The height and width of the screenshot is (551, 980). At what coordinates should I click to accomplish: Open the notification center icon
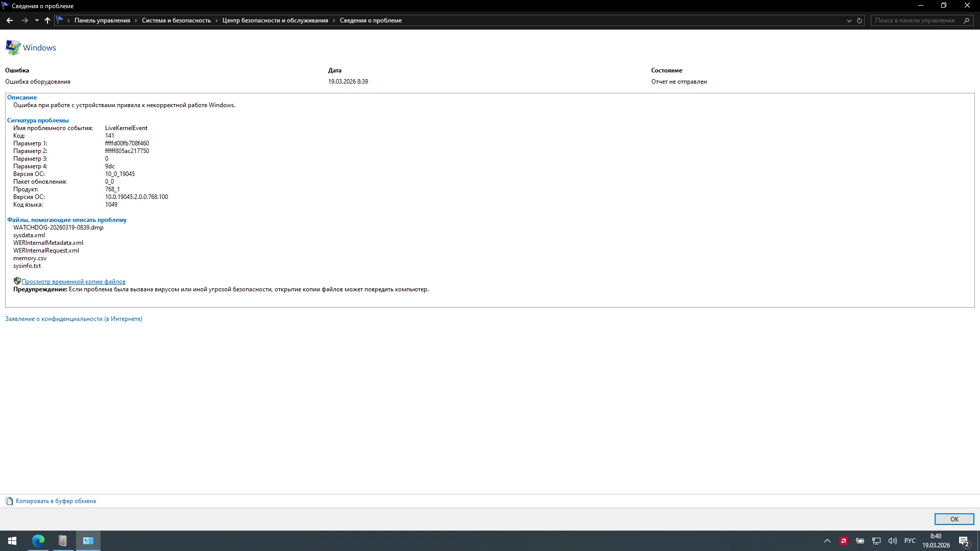click(964, 541)
